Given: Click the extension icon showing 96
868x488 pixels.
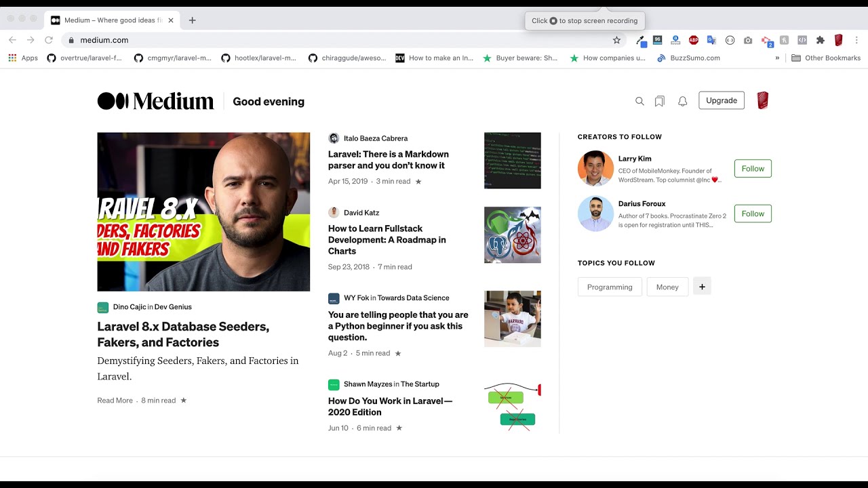Looking at the screenshot, I should (657, 40).
